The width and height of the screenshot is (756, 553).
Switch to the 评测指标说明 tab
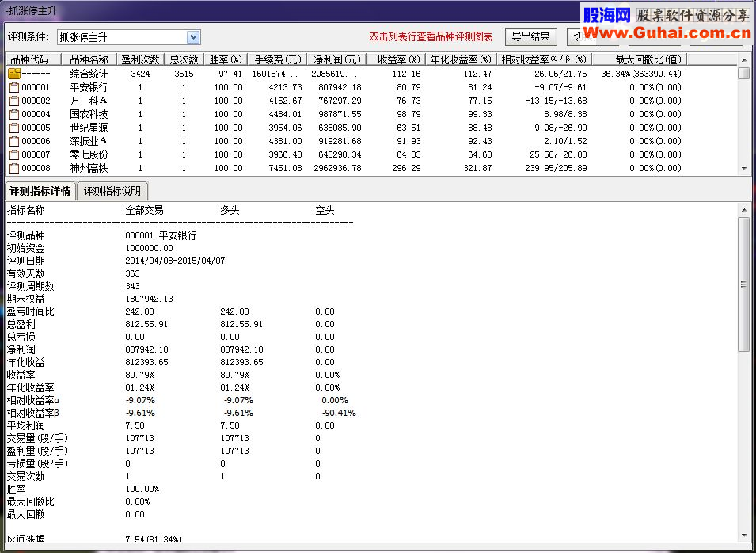(112, 191)
